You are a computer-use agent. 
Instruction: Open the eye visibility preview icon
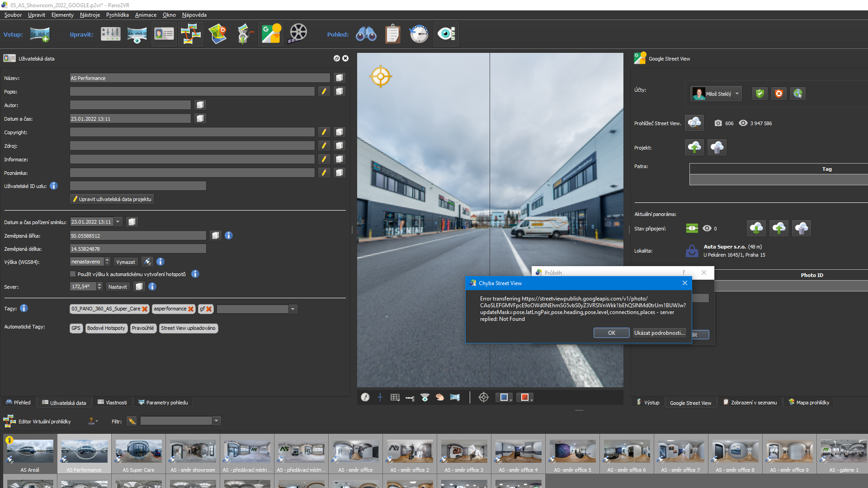click(447, 33)
